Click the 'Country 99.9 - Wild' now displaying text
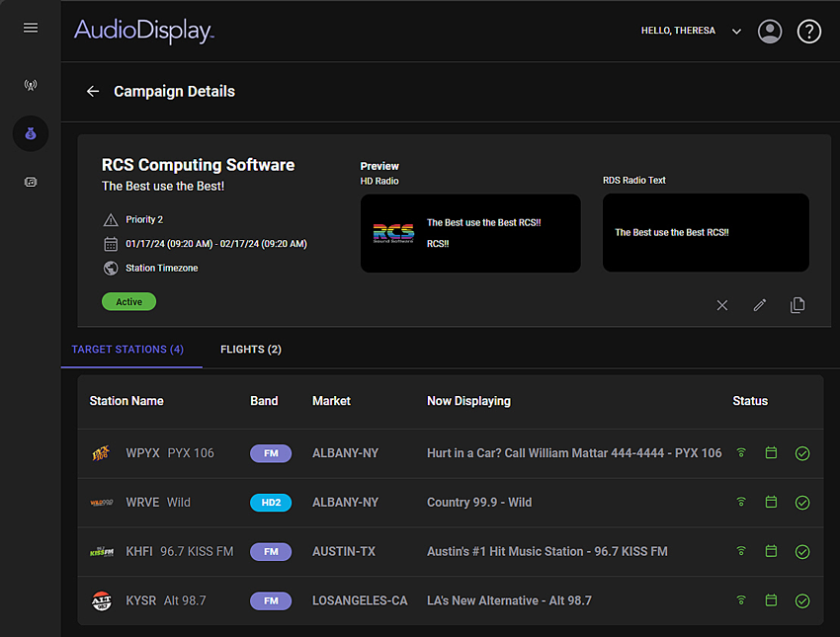 (479, 503)
